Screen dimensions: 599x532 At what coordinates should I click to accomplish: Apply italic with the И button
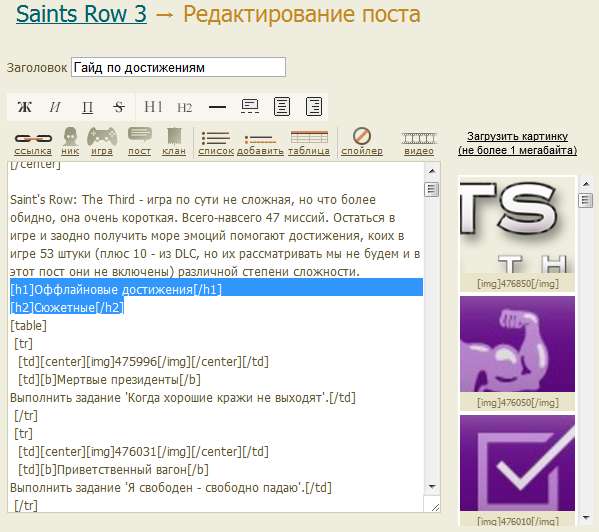55,107
